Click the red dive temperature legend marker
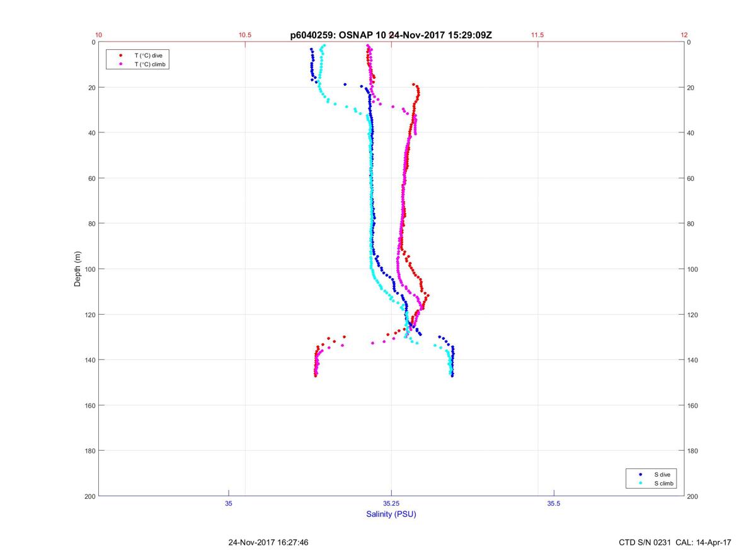756x558 pixels. pyautogui.click(x=120, y=55)
